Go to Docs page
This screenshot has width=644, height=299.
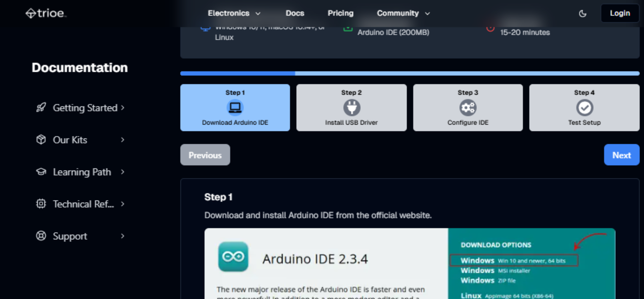tap(295, 13)
